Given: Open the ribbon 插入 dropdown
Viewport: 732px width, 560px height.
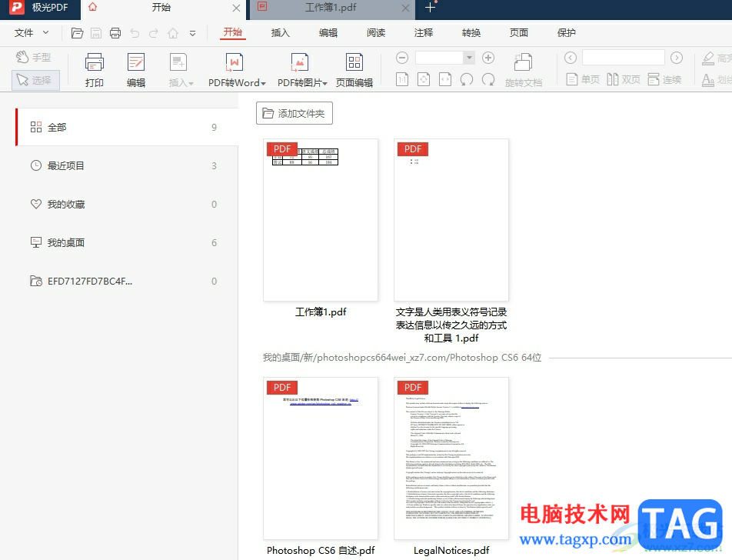Looking at the screenshot, I should point(180,70).
